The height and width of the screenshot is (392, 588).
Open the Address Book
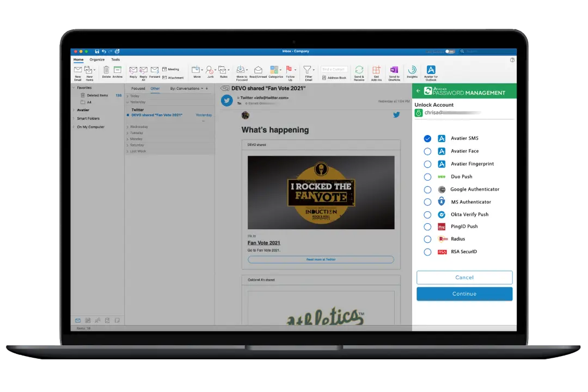point(334,78)
